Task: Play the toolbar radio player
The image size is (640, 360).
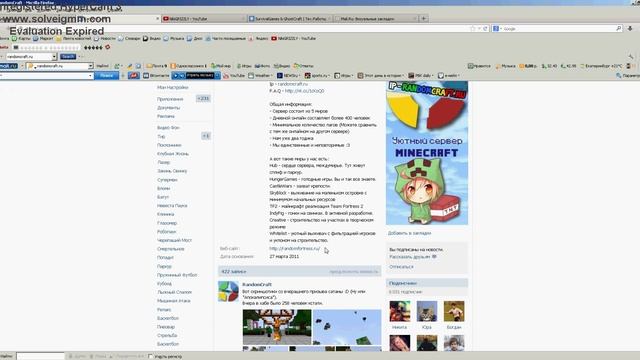Action: click(x=175, y=76)
